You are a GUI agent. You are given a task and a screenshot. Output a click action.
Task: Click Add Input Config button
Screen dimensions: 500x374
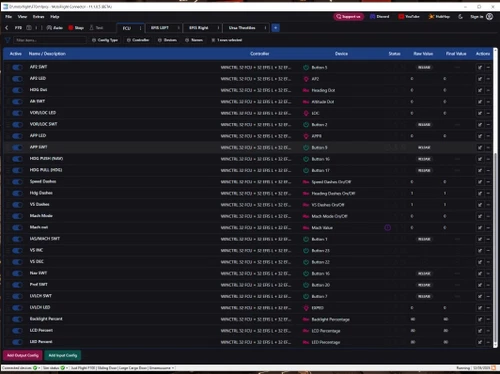[x=63, y=355]
